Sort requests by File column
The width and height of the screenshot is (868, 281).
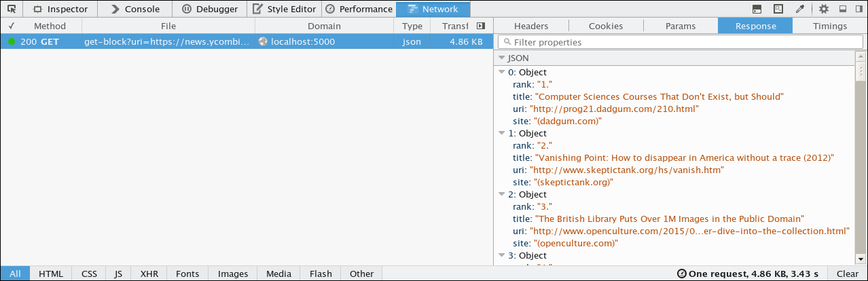(168, 26)
